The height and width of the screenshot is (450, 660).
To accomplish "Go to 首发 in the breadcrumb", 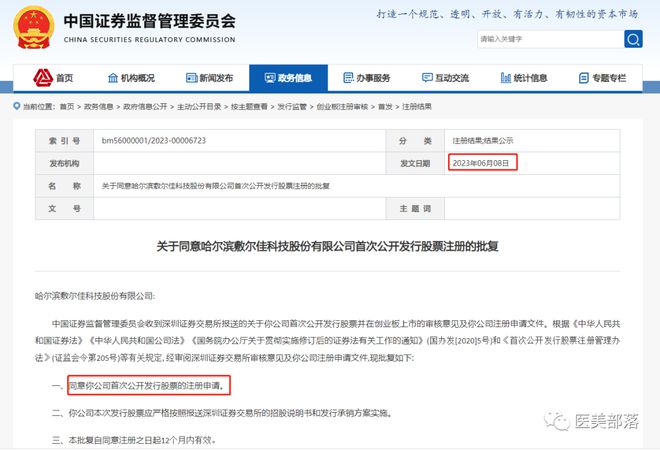I will 385,107.
